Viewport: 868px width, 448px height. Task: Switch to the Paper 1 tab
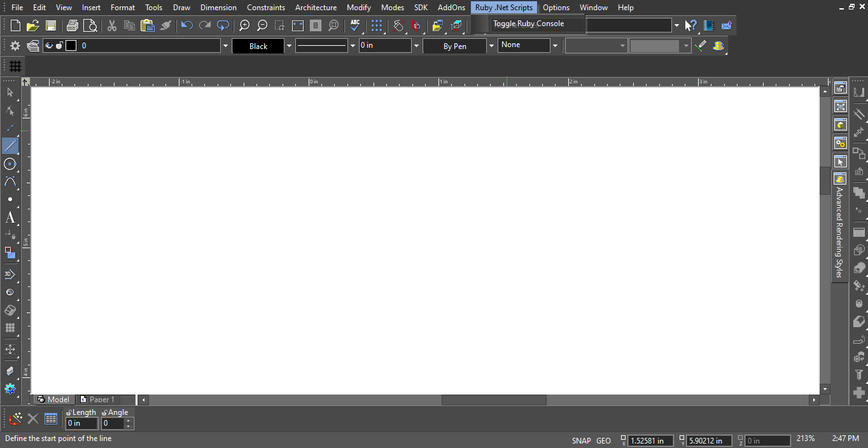(98, 400)
